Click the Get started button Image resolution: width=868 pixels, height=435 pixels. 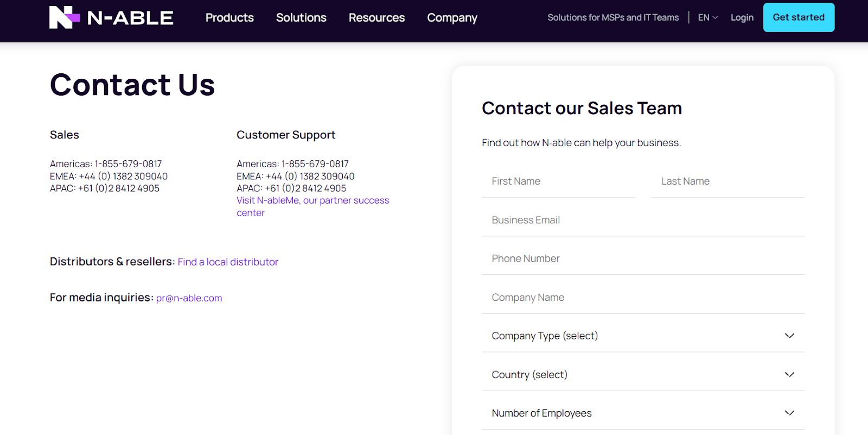point(799,17)
